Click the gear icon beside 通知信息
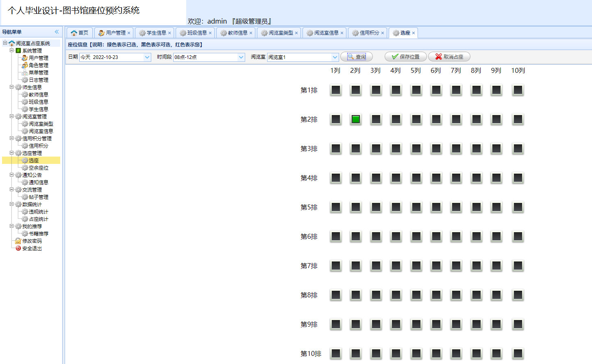Screen dimensions: 592x364 (x=25, y=182)
